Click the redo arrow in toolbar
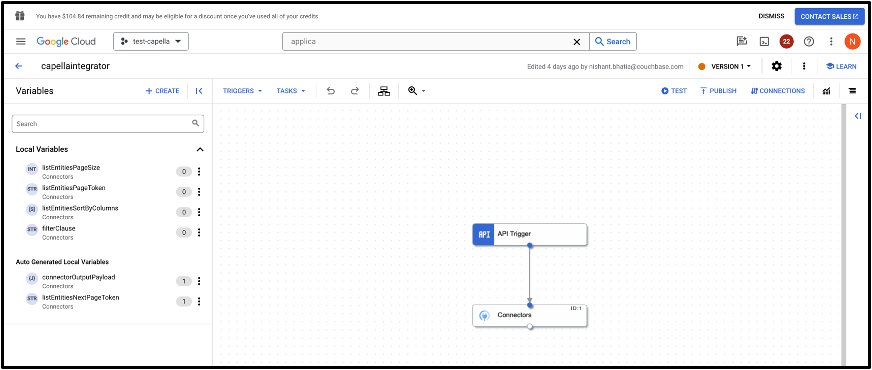Viewport: 872px width, 370px height. pyautogui.click(x=355, y=91)
